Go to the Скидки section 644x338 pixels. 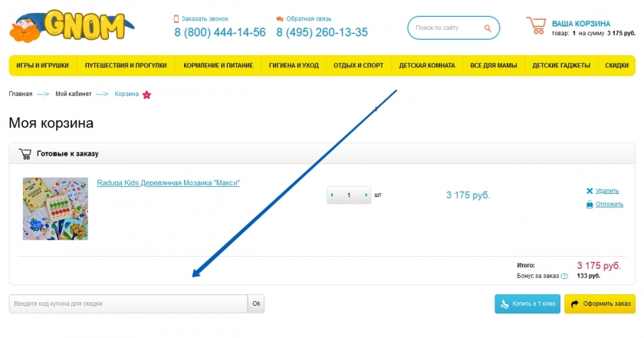coord(616,66)
